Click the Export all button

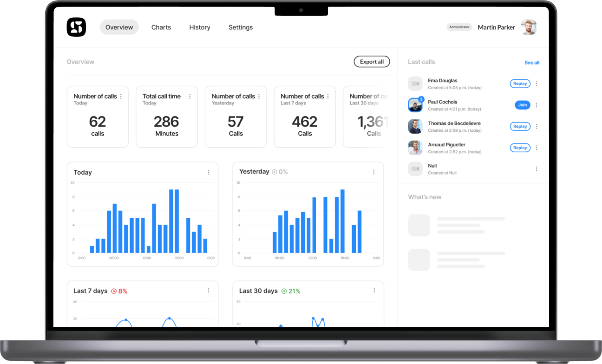coord(372,61)
